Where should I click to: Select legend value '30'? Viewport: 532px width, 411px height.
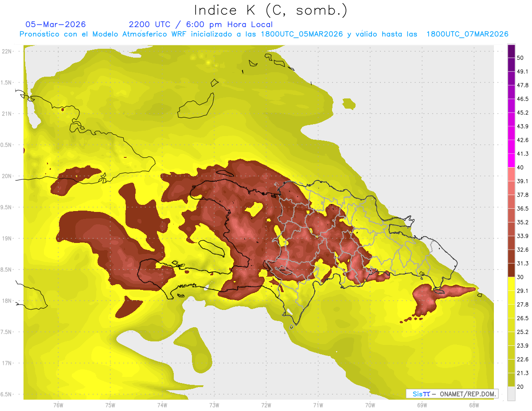520,277
